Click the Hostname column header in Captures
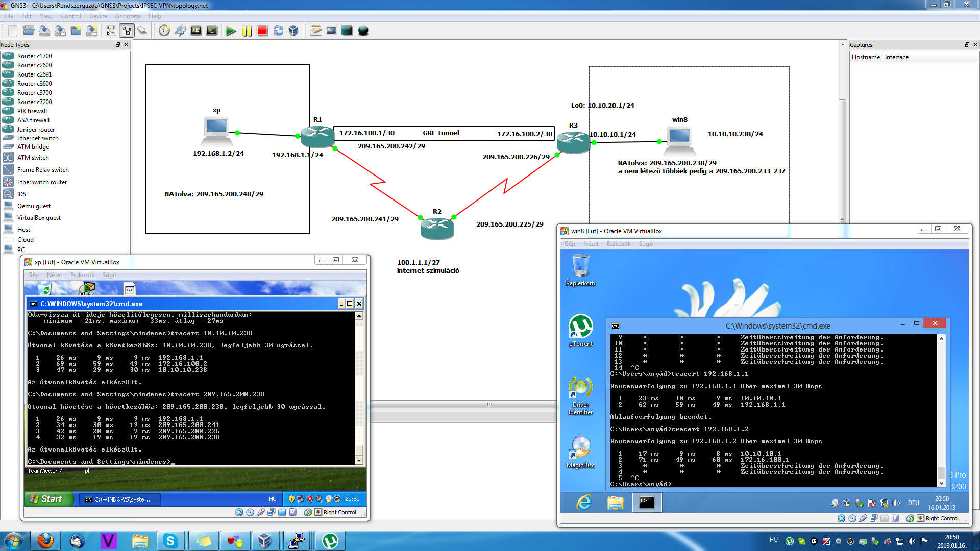The image size is (980, 551). (x=866, y=57)
